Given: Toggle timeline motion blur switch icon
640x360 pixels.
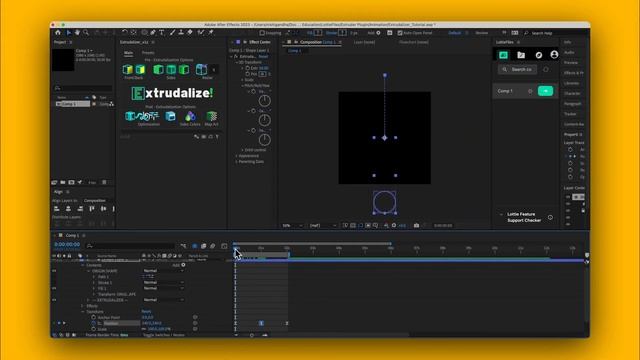Looking at the screenshot, I should [213, 246].
